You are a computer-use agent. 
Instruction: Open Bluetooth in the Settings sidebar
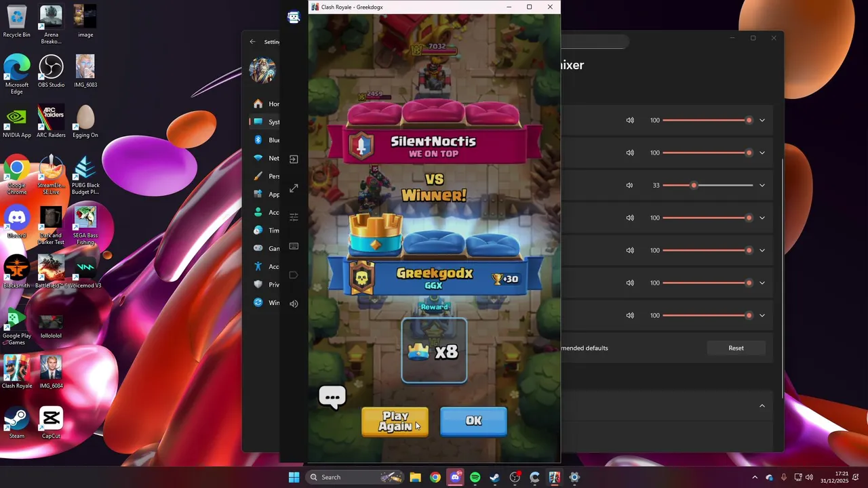point(265,140)
